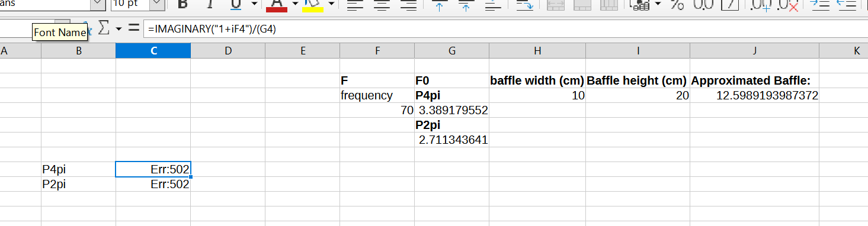Select column J header

(x=754, y=51)
